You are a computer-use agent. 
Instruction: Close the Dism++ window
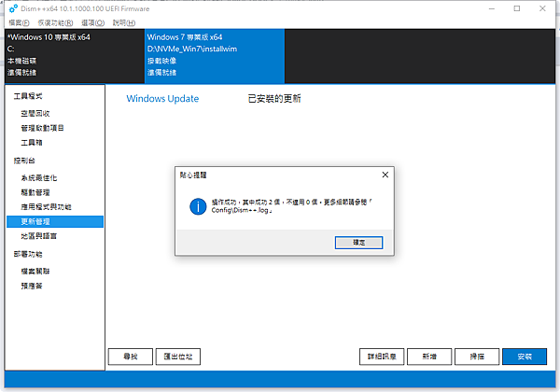[x=542, y=8]
